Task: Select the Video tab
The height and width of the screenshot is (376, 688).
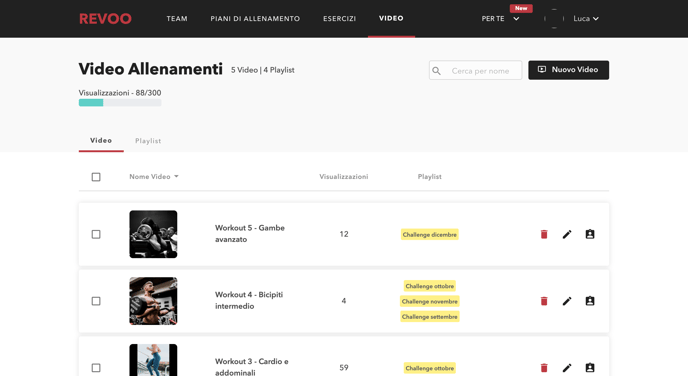Action: click(101, 140)
